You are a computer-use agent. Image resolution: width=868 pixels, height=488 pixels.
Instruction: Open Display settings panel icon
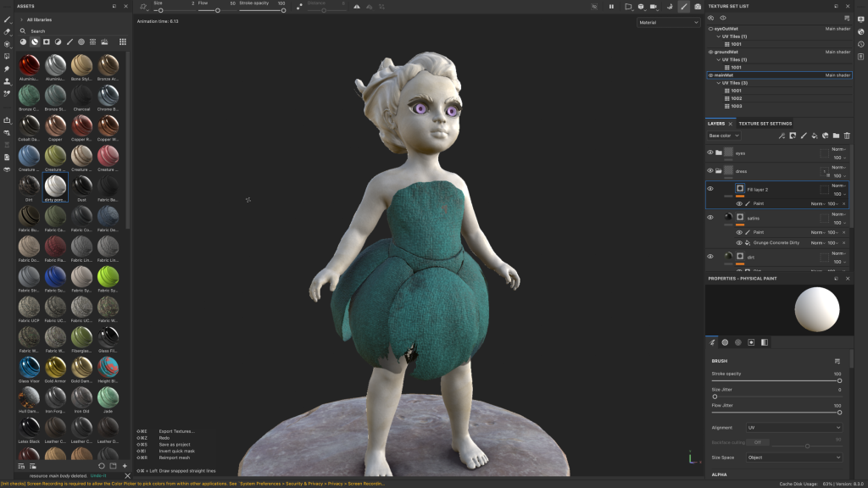pyautogui.click(x=861, y=19)
